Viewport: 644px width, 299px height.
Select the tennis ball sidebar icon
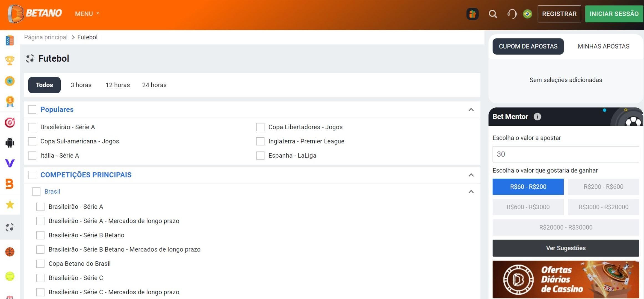pos(10,276)
